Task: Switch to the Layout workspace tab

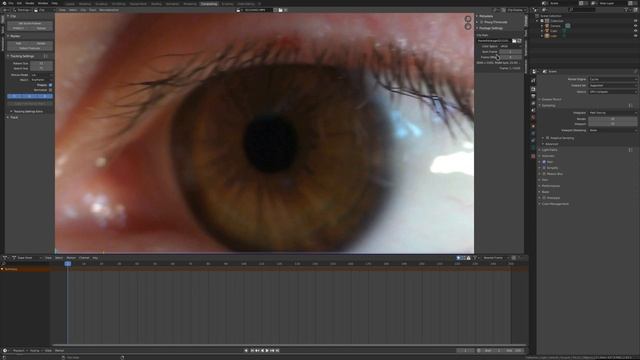Action: click(x=69, y=4)
